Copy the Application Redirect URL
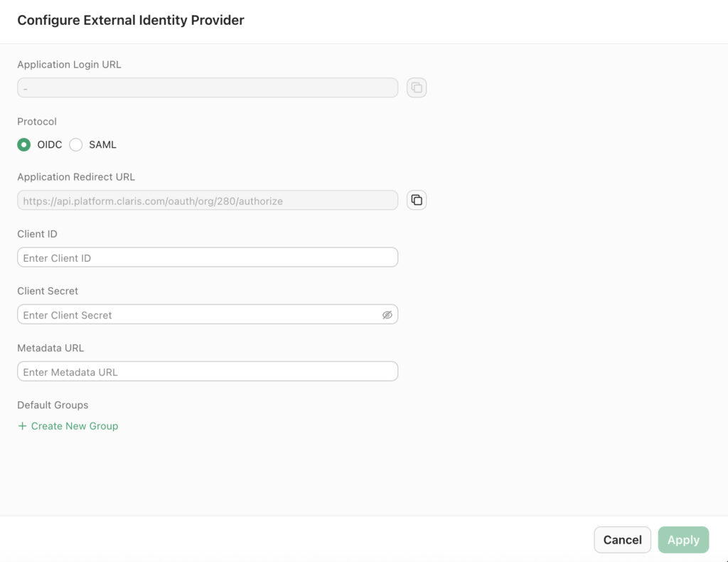The height and width of the screenshot is (562, 728). (417, 200)
